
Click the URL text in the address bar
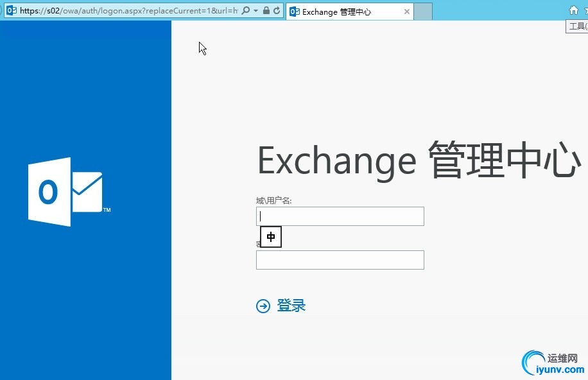pyautogui.click(x=128, y=10)
